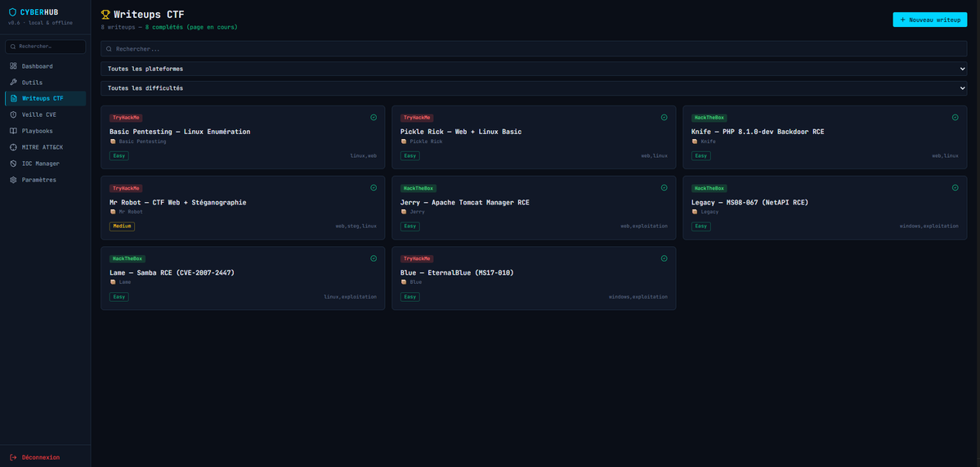The image size is (980, 467).
Task: Toggle completed check on Mr Robot card
Action: [x=374, y=187]
